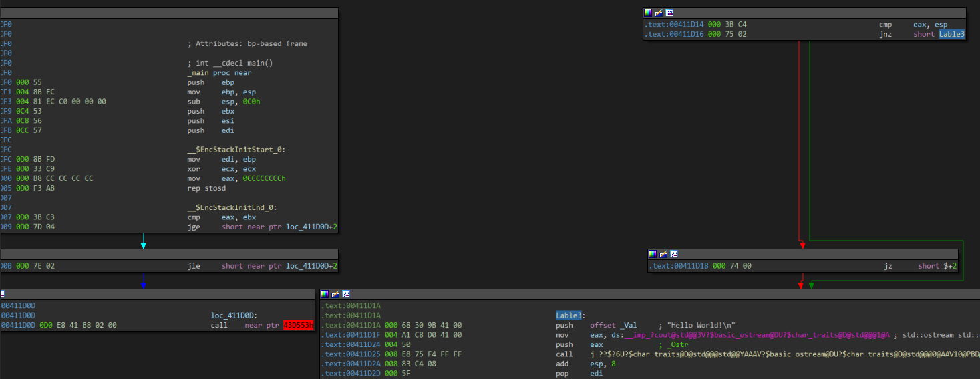The width and height of the screenshot is (980, 379).
Task: Click the color palette icon on the jz short $+2 node
Action: coord(653,254)
